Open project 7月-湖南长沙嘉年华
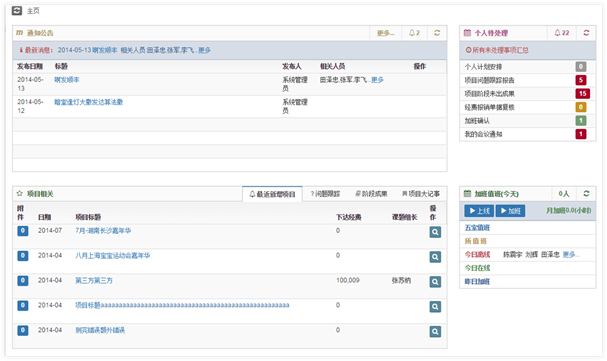Image resolution: width=607 pixels, height=361 pixels. click(x=103, y=231)
